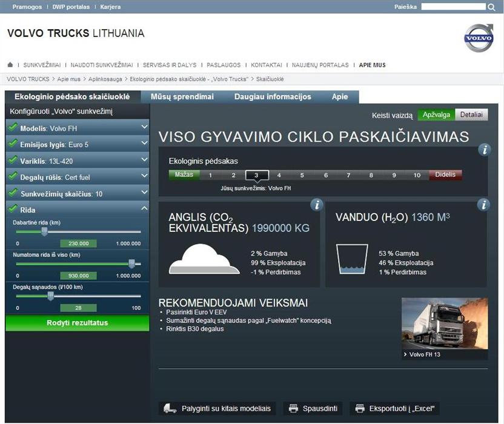Click the Spausdinti button
Screen dimensions: 504x424
[313, 408]
